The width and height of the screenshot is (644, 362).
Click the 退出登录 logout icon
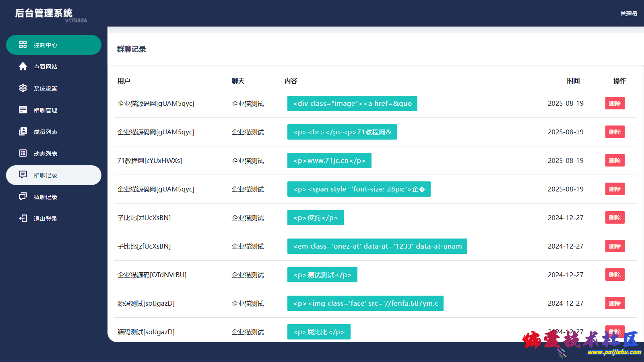click(23, 218)
